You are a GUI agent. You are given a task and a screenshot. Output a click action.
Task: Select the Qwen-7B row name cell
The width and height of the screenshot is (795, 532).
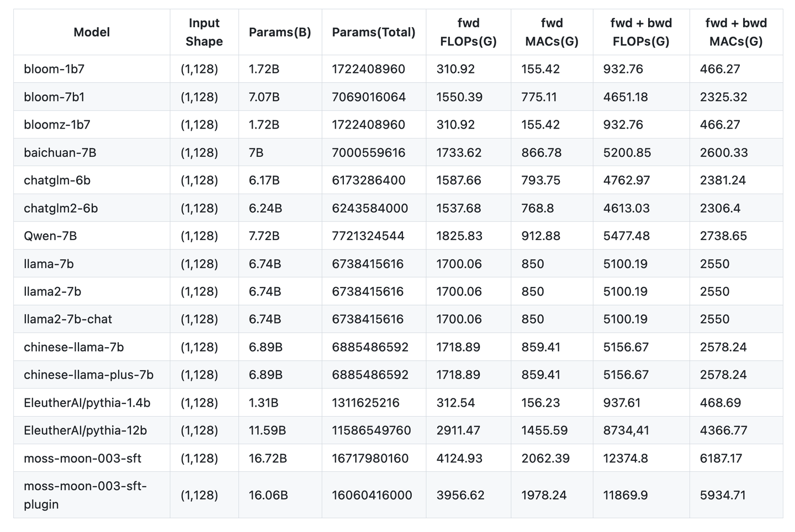click(x=50, y=236)
